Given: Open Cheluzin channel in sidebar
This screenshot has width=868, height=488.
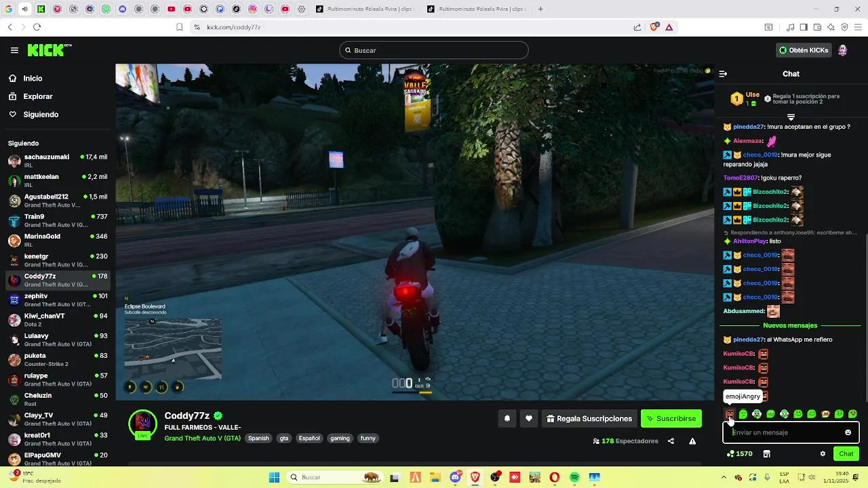Looking at the screenshot, I should pyautogui.click(x=58, y=399).
